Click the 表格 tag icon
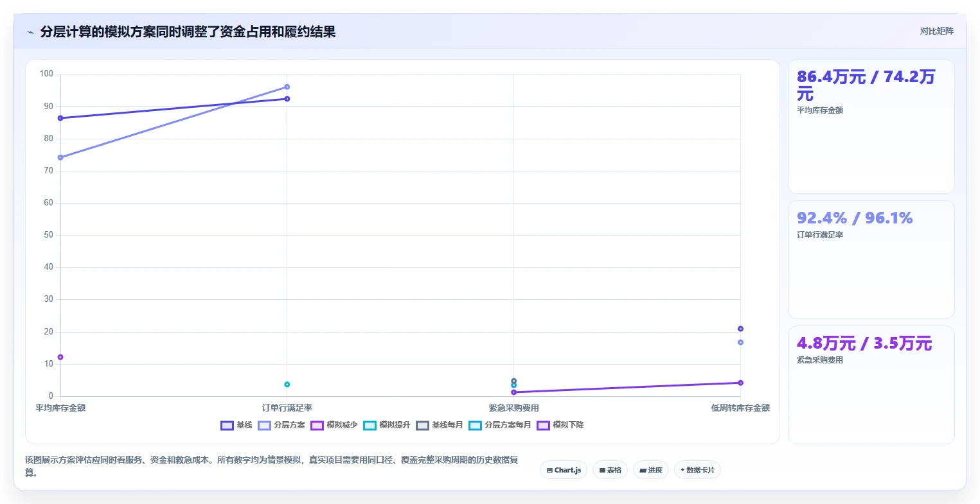Viewport: 980px width, 504px height. pos(602,471)
